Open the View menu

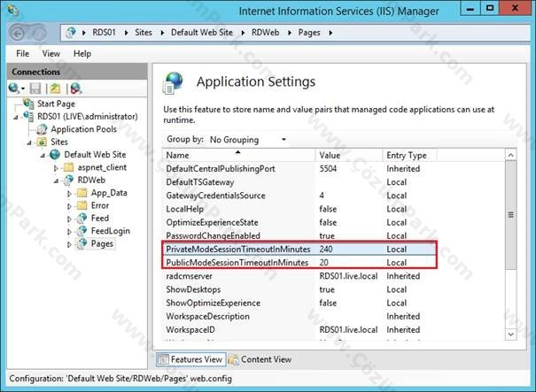point(50,54)
